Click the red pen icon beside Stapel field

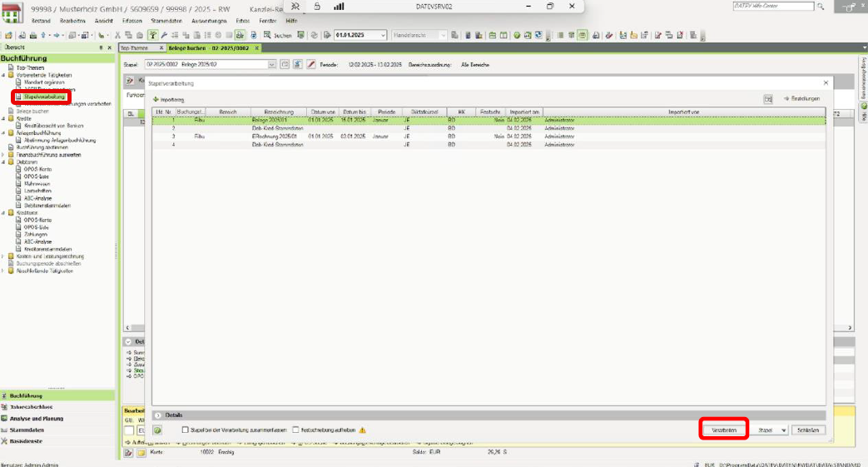pos(311,63)
